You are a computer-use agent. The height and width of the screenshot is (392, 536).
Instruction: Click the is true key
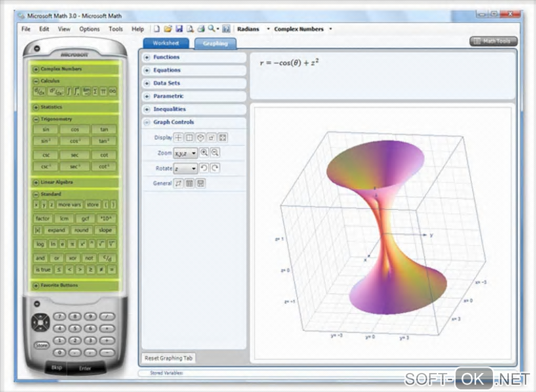43,270
